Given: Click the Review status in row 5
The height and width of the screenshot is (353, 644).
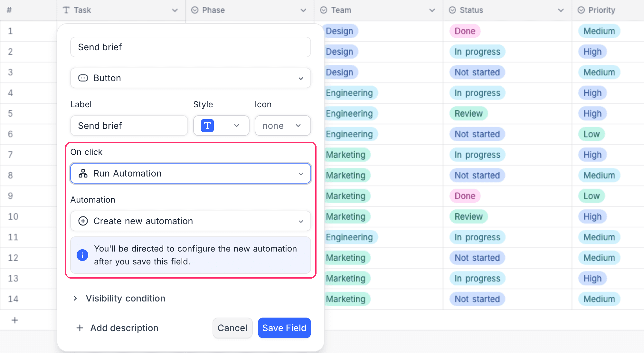Looking at the screenshot, I should coord(469,113).
